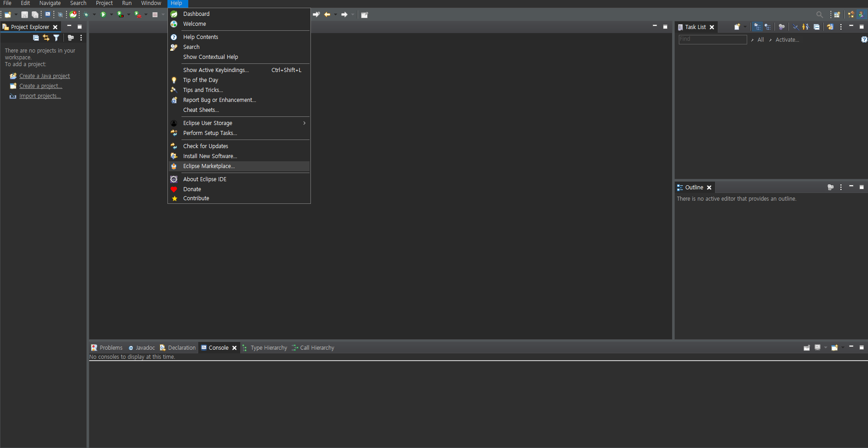Click the Coverage run icon

tap(120, 14)
